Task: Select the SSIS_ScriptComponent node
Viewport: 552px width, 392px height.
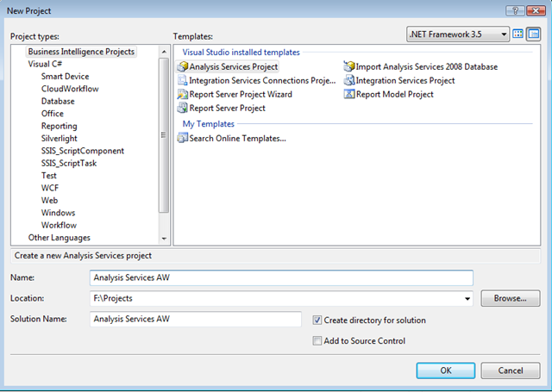Action: pos(83,151)
